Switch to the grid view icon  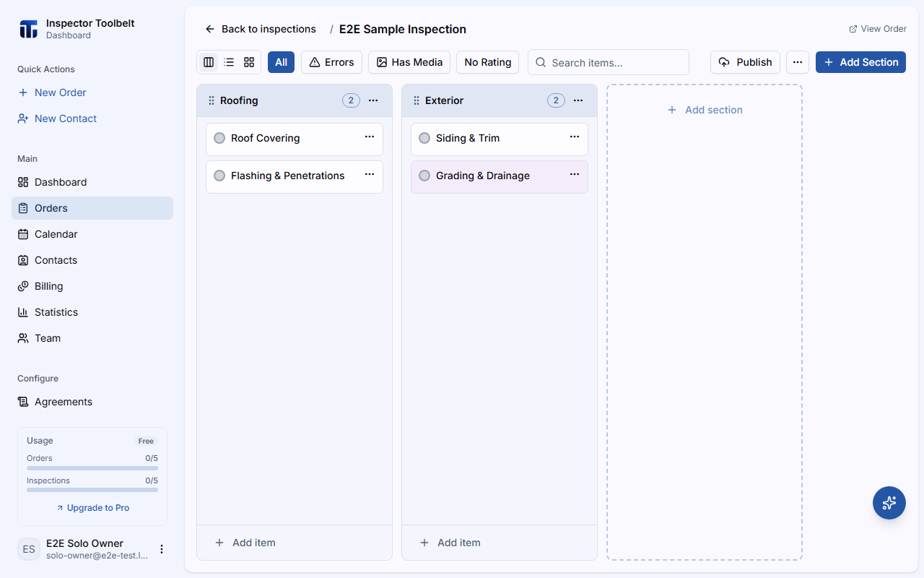pyautogui.click(x=249, y=62)
